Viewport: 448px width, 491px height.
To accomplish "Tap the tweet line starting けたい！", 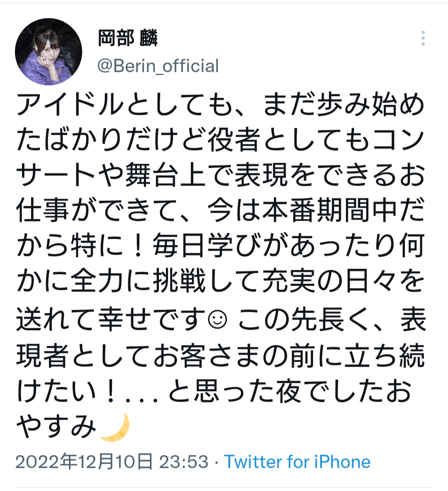I will point(214,391).
